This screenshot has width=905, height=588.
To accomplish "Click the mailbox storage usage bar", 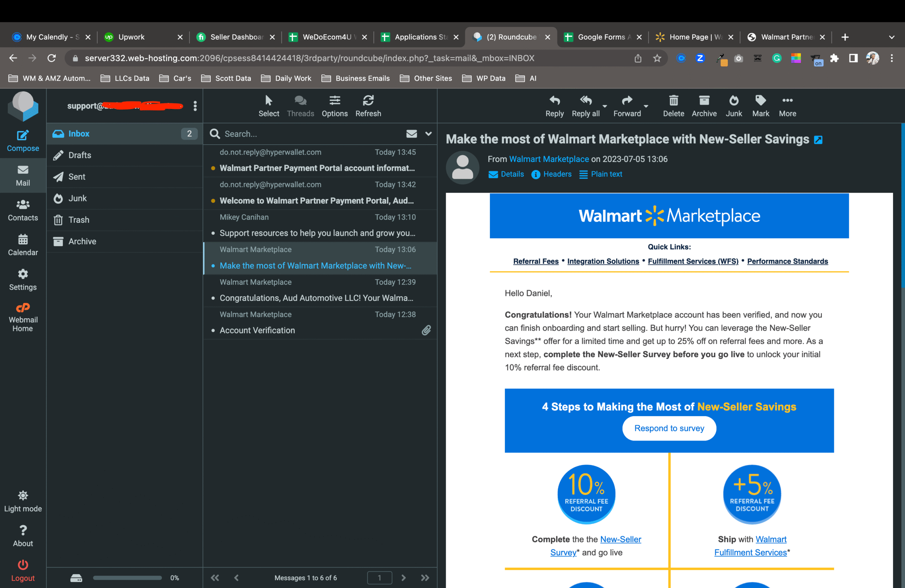I will click(x=127, y=577).
